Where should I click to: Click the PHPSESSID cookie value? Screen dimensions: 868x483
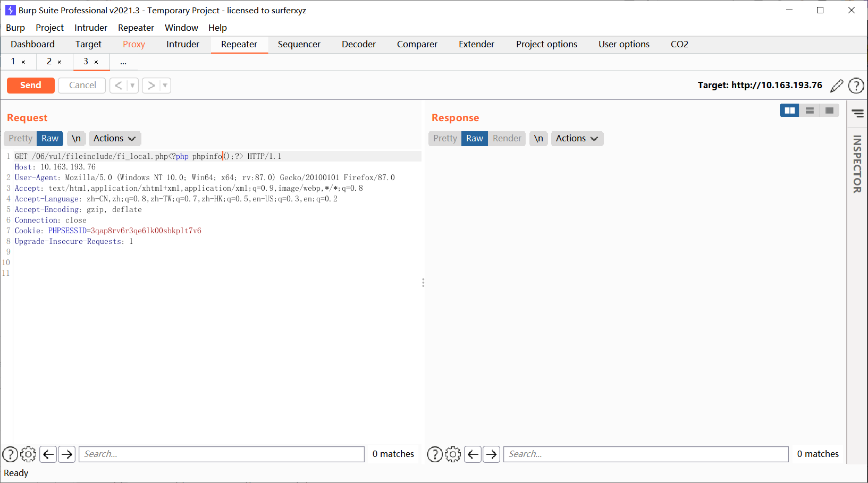(146, 231)
